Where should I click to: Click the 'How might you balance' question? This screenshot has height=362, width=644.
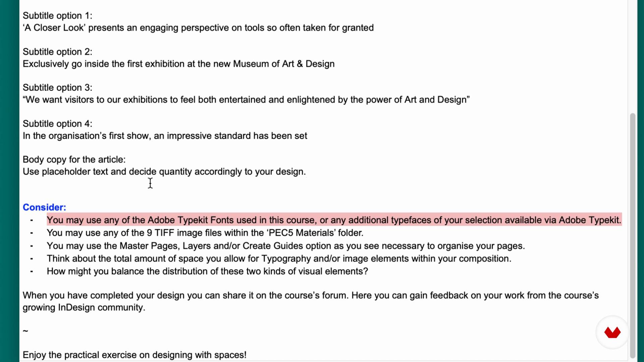click(207, 271)
